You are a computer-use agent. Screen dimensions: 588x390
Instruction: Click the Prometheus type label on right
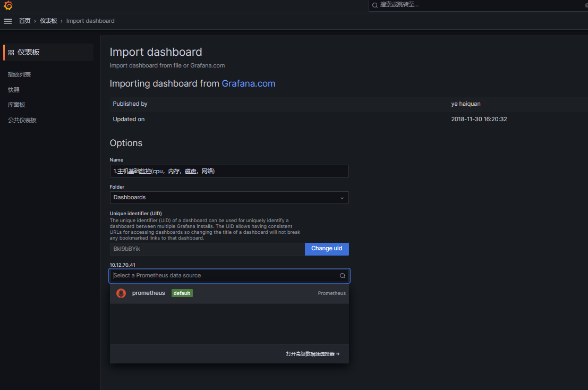pos(332,293)
